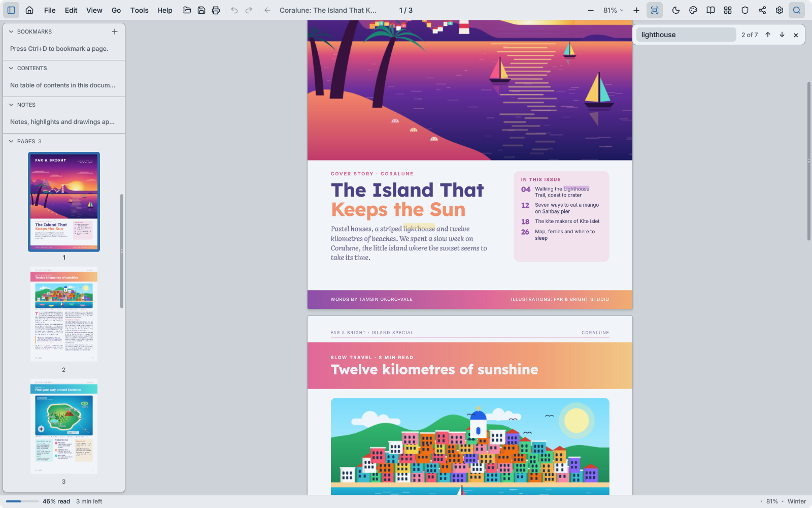Toggle the sidebar panel icon
The height and width of the screenshot is (508, 812).
[x=11, y=10]
